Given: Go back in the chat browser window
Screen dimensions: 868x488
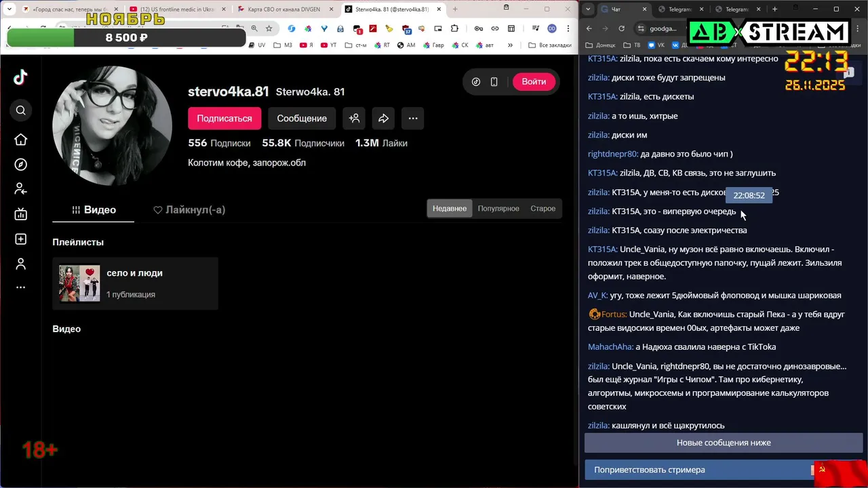Looking at the screenshot, I should 589,28.
